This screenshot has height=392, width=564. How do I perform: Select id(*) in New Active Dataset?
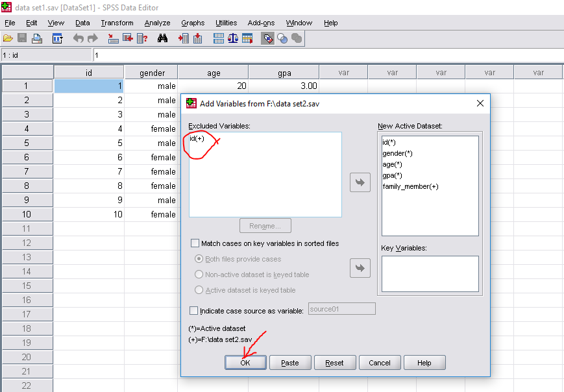[x=389, y=142]
